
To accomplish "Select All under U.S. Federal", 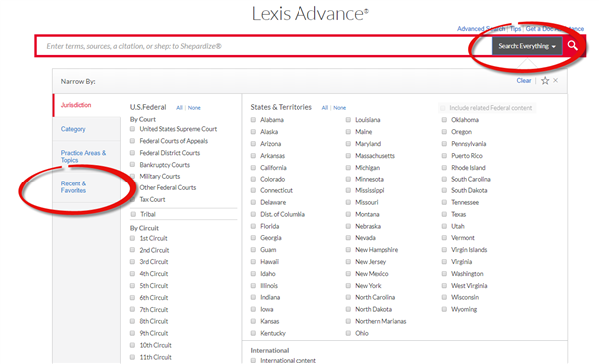I will pos(179,108).
